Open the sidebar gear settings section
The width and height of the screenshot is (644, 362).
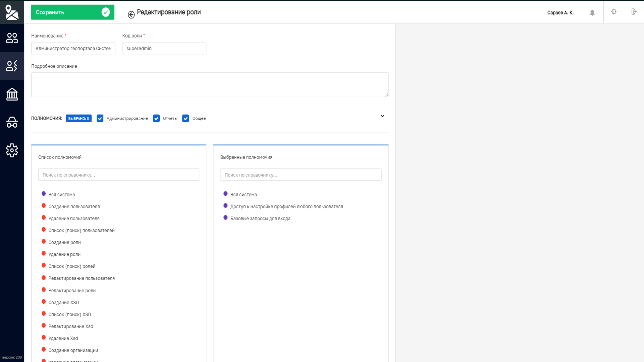[12, 150]
